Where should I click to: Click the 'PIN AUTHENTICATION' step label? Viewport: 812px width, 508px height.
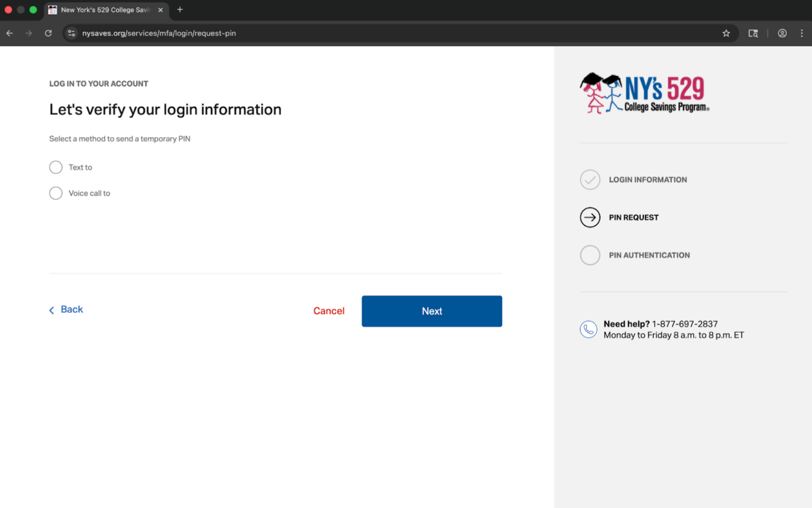pyautogui.click(x=649, y=255)
